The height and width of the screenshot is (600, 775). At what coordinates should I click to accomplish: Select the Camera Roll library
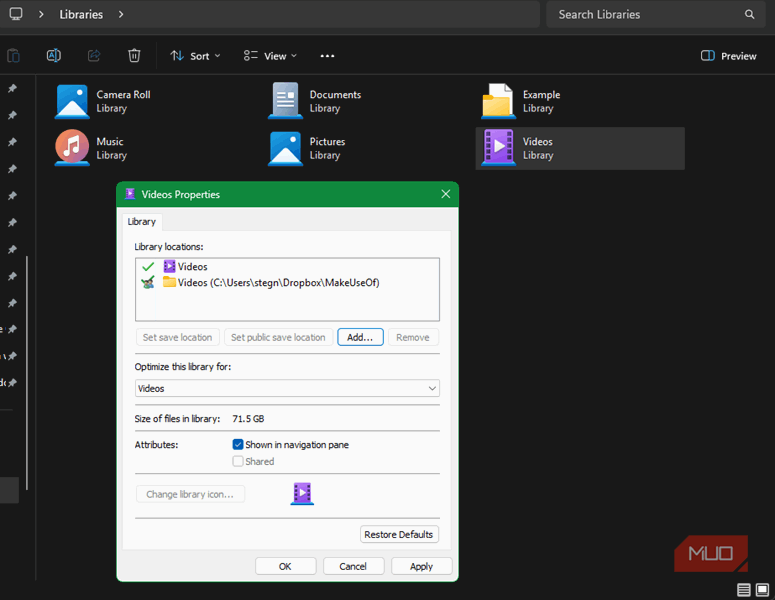(x=103, y=101)
